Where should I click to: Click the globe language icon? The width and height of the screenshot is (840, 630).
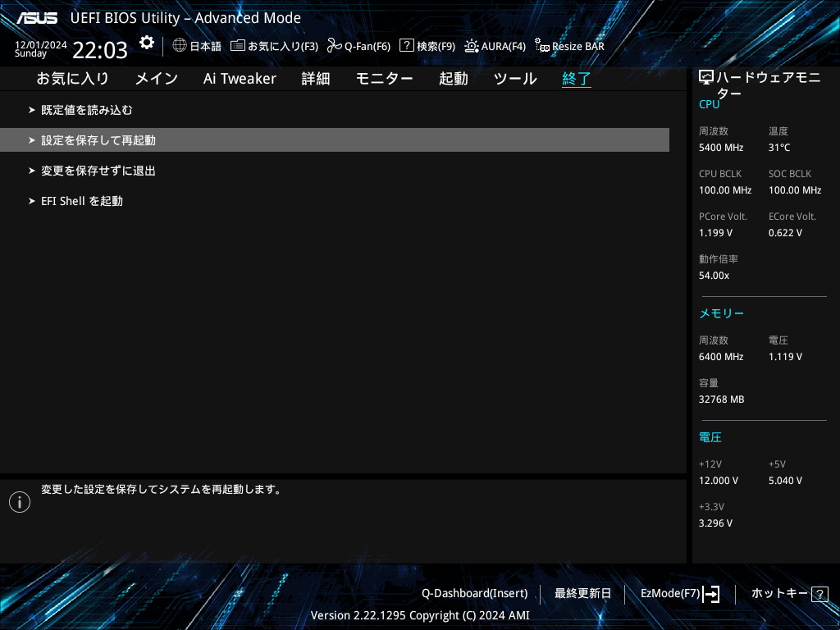[x=180, y=45]
